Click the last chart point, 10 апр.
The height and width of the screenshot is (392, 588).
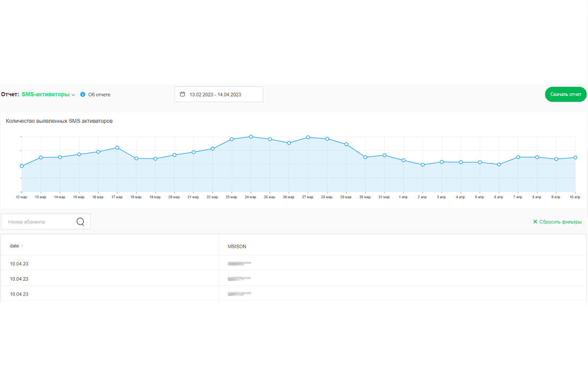(575, 157)
